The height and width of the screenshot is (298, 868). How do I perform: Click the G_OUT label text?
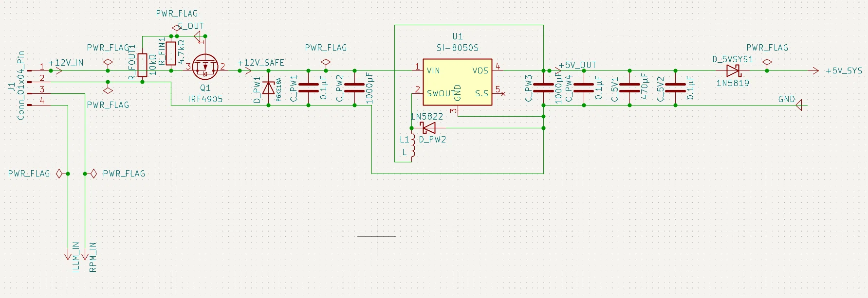(191, 26)
